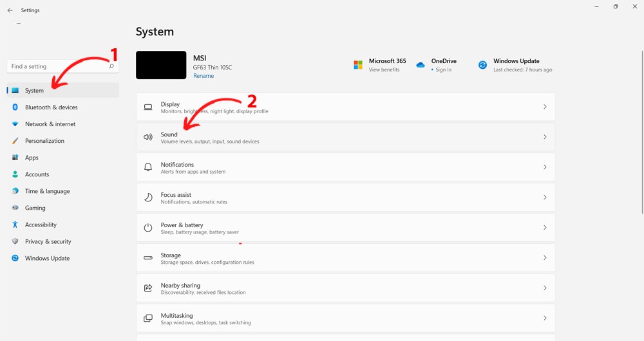Click the device thumbnail image

point(161,65)
